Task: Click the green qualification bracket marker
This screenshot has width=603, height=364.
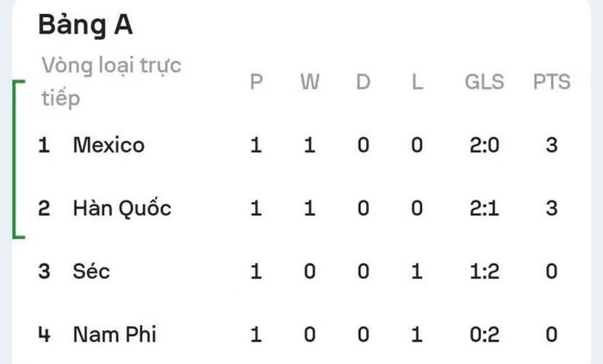Action: [x=18, y=159]
